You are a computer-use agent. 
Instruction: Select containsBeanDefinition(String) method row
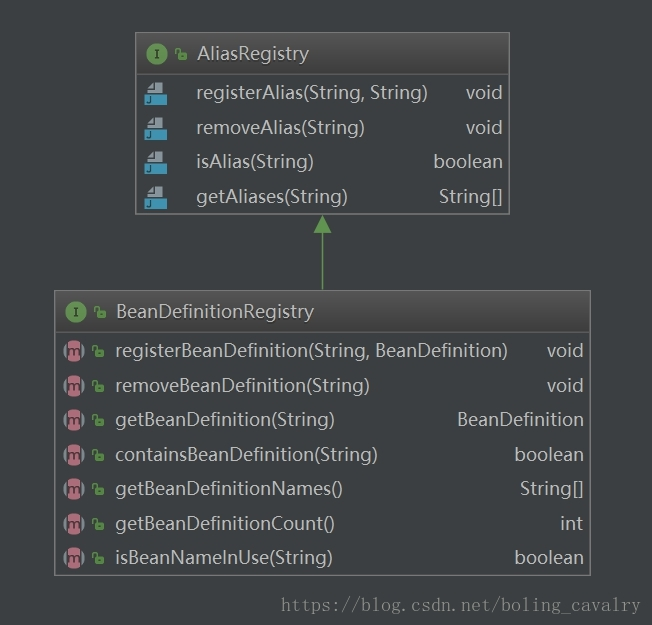(x=246, y=455)
